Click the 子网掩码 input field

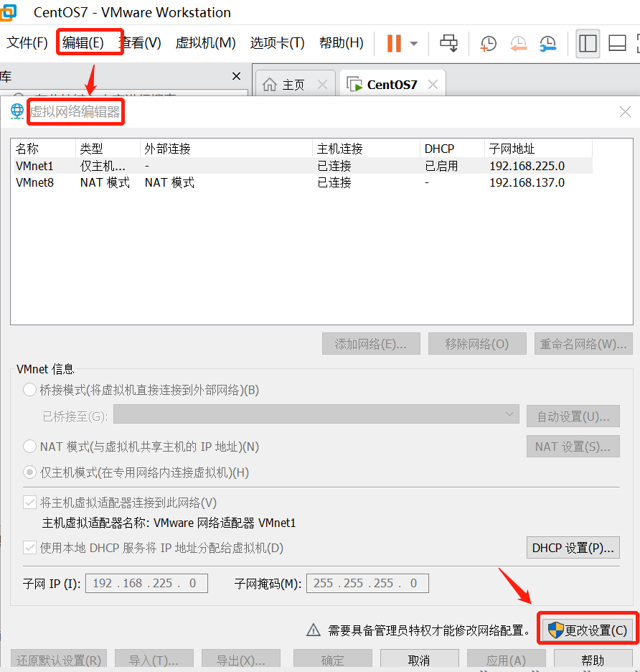367,583
